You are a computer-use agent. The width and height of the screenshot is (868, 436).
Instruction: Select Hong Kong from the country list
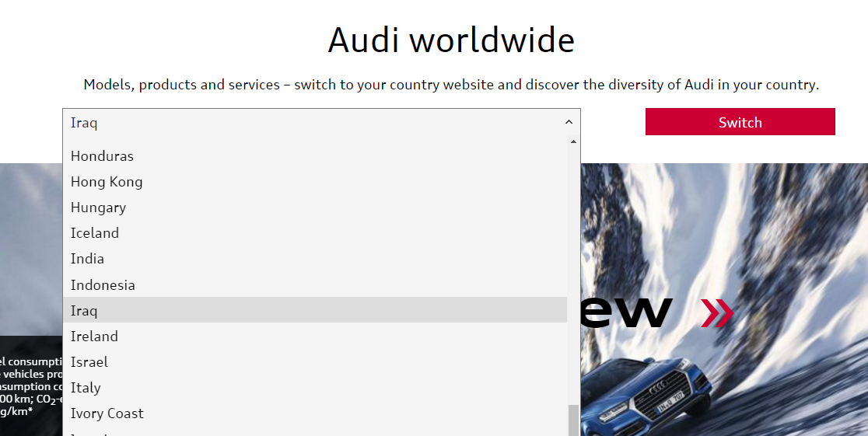point(315,182)
